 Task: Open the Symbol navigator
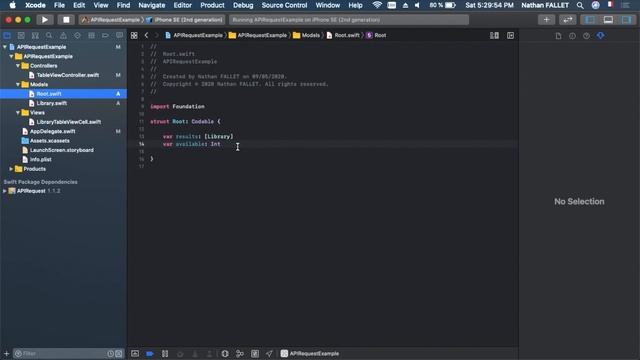35,36
